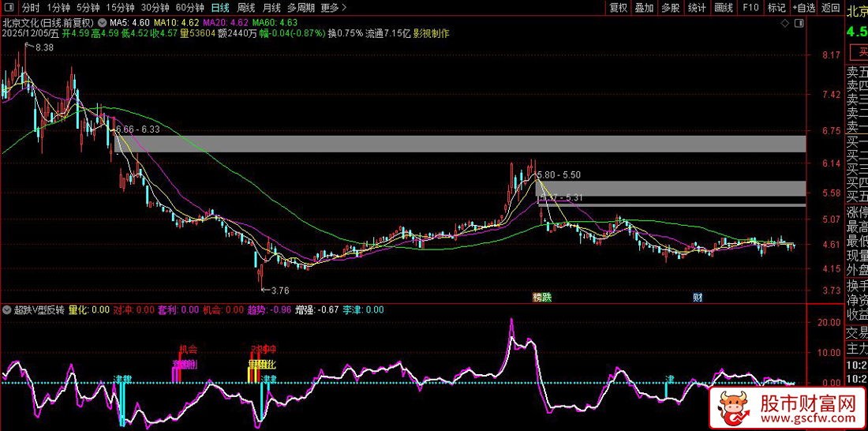
Task: Open 多周期 multi-period view
Action: point(301,8)
